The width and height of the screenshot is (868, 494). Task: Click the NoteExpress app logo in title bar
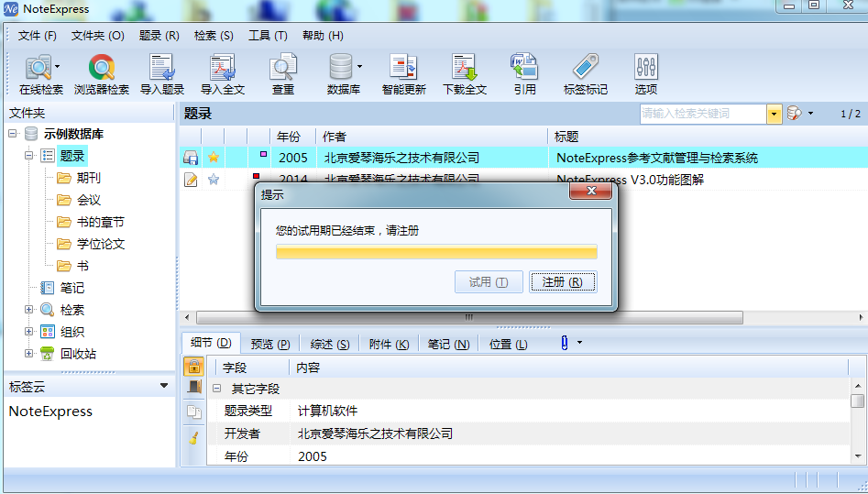(x=10, y=9)
